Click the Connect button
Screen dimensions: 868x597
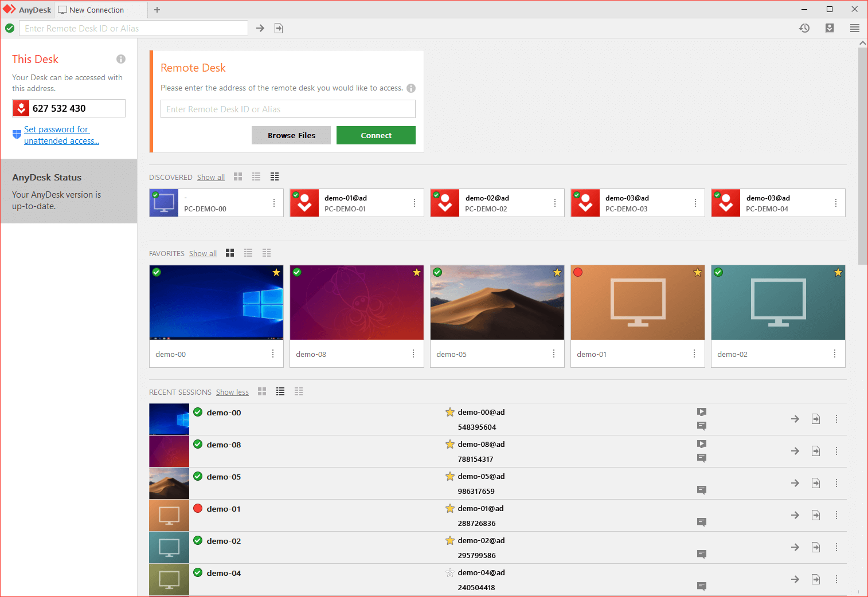[376, 135]
